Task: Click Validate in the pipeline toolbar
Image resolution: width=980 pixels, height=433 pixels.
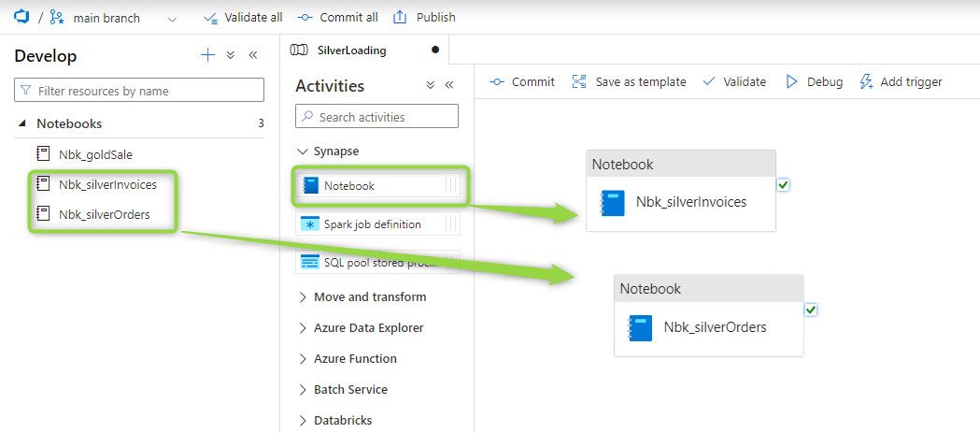Action: [x=734, y=82]
